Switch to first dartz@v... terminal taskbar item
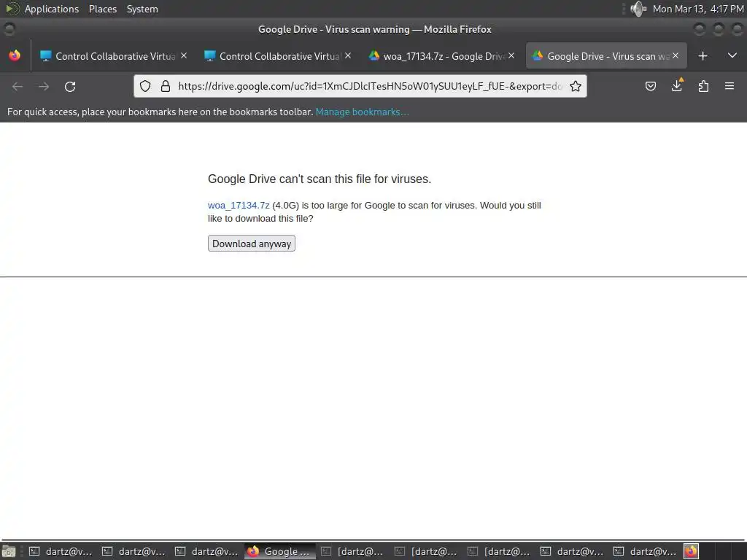747x560 pixels. (x=61, y=551)
